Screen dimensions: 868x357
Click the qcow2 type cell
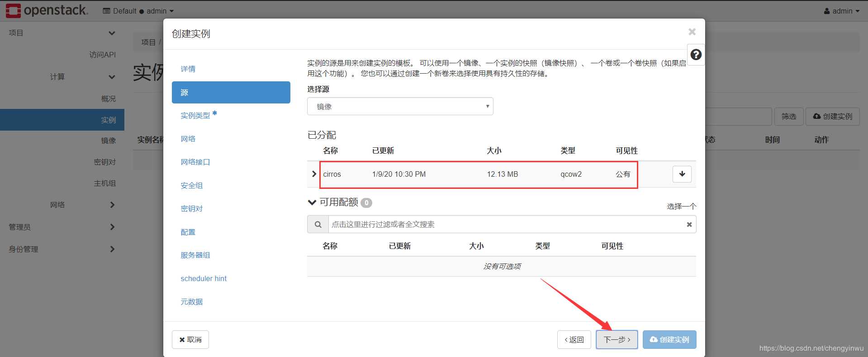[571, 174]
